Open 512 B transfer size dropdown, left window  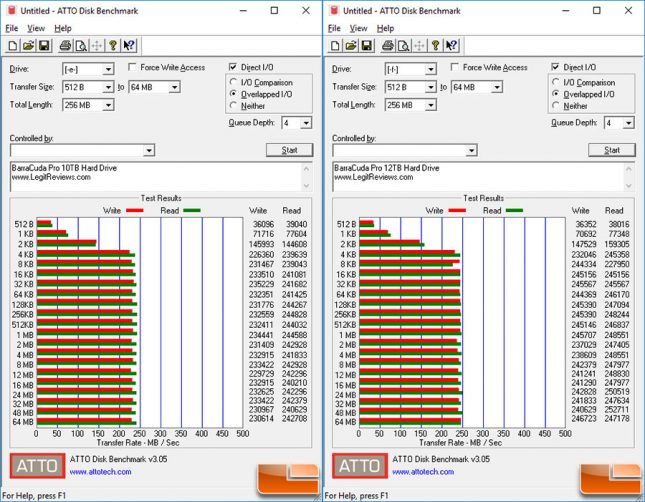[108, 87]
